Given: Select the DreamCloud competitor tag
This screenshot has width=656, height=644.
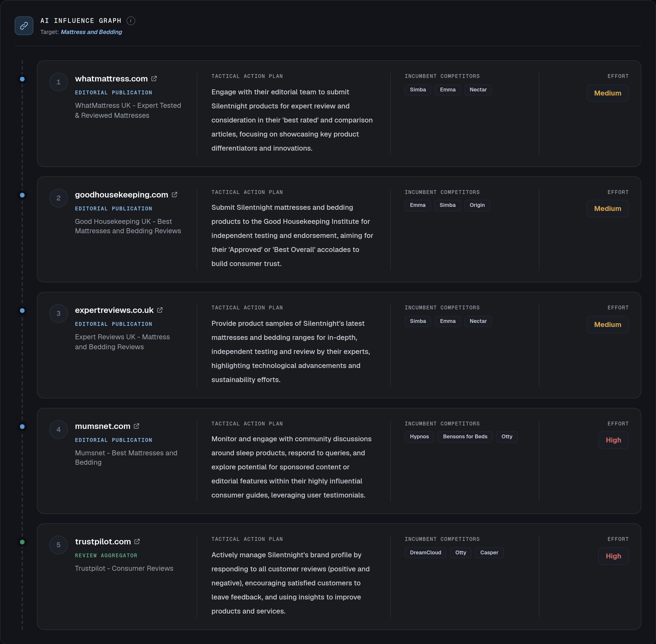Looking at the screenshot, I should (x=425, y=553).
